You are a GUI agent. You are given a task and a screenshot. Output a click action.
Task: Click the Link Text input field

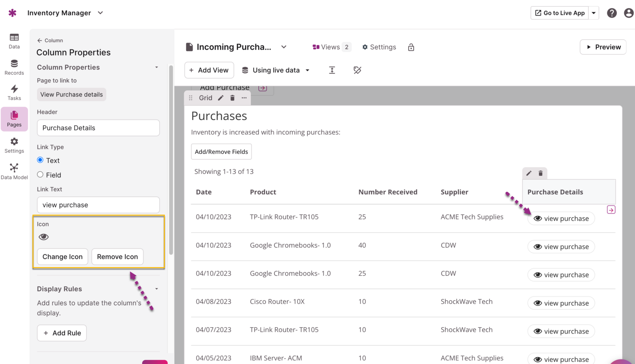[x=98, y=205]
